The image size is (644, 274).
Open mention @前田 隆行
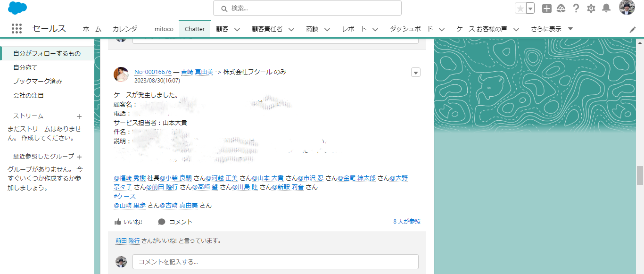(x=162, y=187)
